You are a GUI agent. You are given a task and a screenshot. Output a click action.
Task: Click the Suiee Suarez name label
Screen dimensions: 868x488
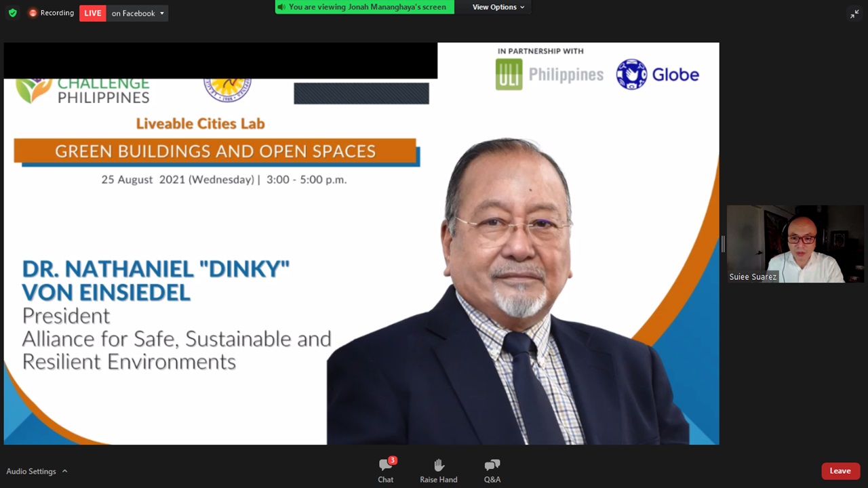pyautogui.click(x=753, y=277)
